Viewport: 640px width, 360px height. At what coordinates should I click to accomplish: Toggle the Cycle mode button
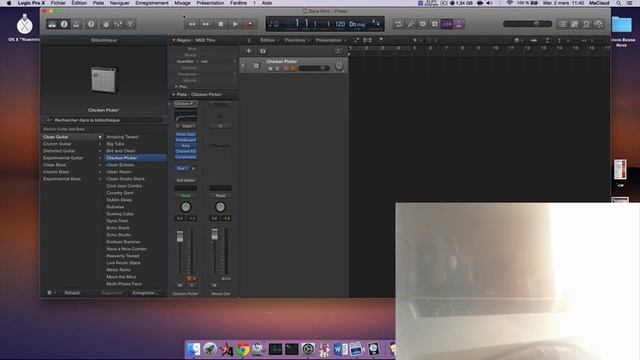pos(398,24)
